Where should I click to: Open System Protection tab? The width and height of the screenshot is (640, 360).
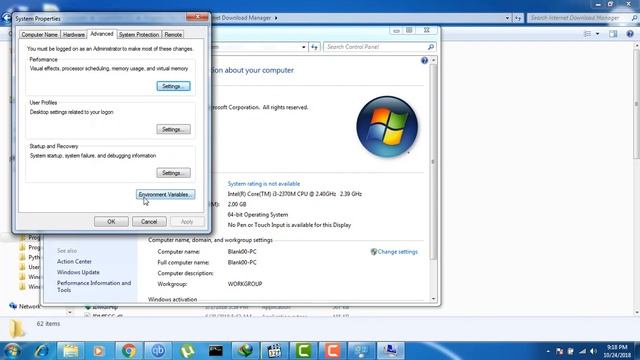[x=139, y=35]
